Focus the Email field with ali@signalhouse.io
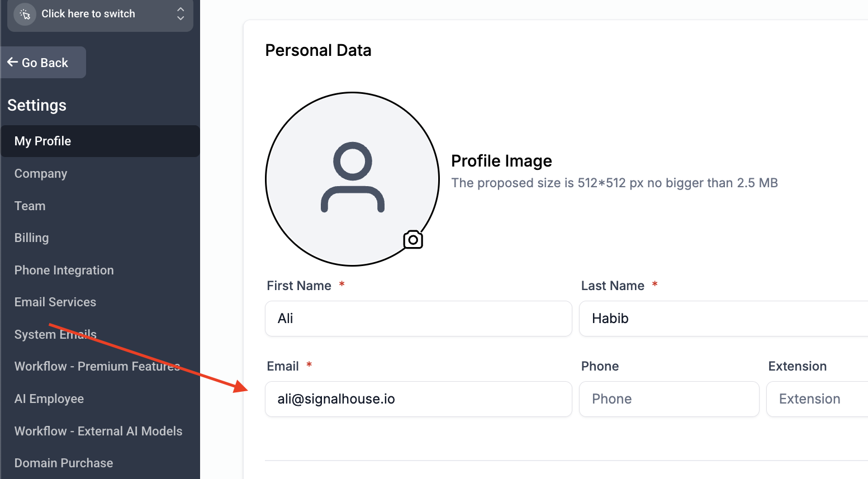868x479 pixels. (418, 399)
